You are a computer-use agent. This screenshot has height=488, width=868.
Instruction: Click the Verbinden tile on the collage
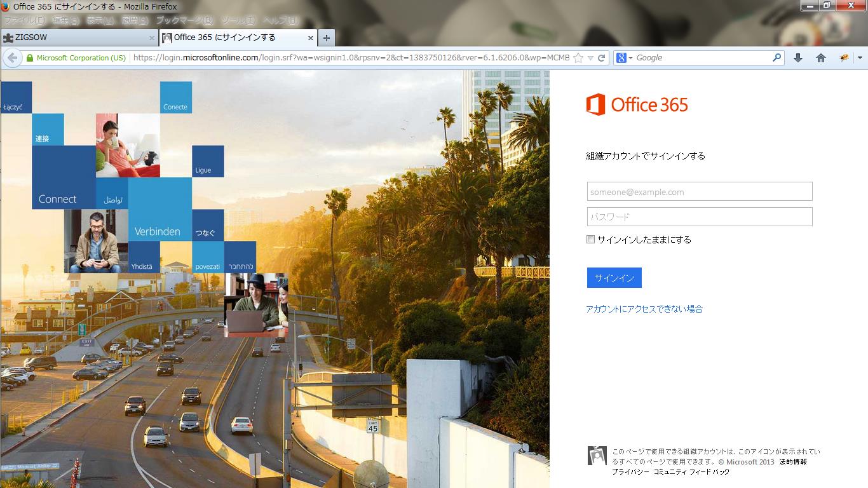point(160,210)
